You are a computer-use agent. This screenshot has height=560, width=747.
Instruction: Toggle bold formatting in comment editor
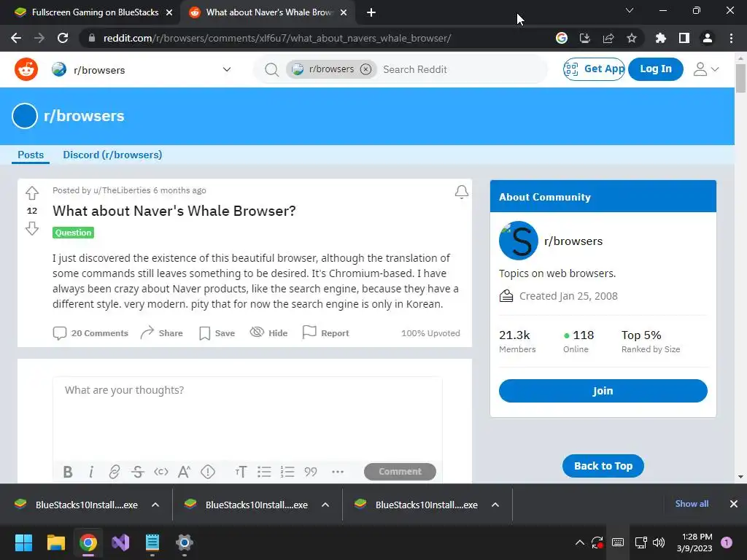point(68,472)
